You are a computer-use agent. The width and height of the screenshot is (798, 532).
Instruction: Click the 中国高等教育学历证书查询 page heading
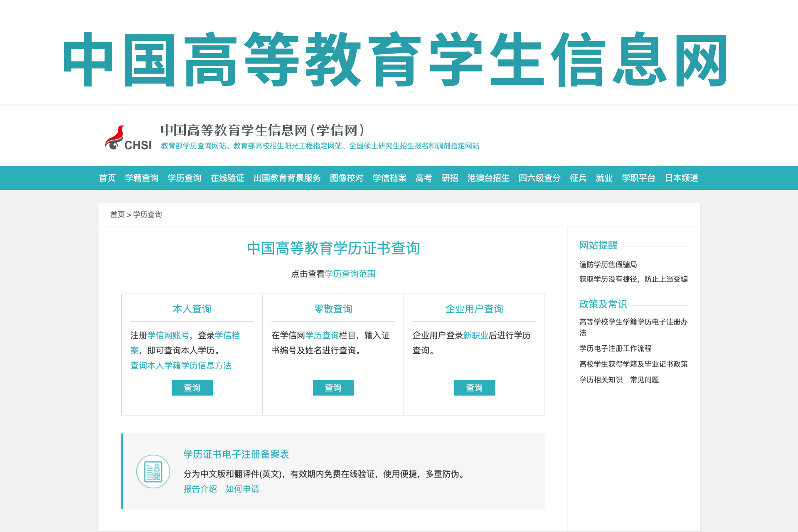pos(333,249)
